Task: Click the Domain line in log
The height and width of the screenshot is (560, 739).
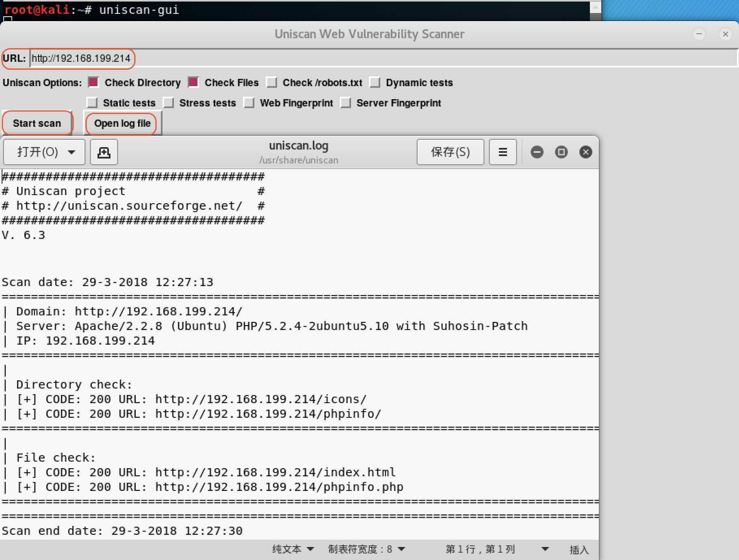Action: (122, 311)
